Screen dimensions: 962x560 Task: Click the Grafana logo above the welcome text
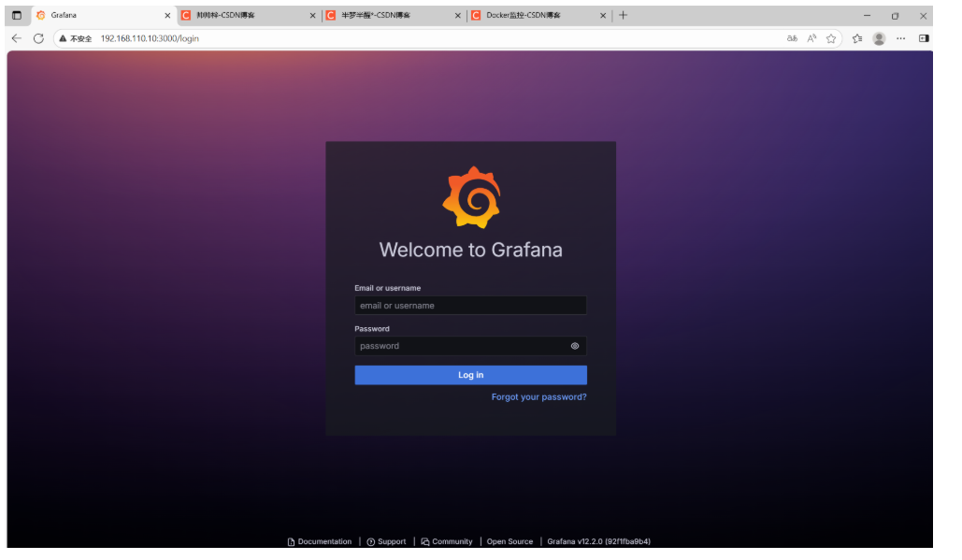(x=471, y=197)
